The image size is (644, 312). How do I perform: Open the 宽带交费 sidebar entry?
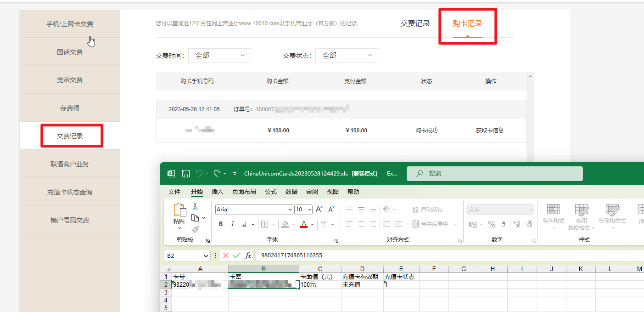[x=70, y=79]
